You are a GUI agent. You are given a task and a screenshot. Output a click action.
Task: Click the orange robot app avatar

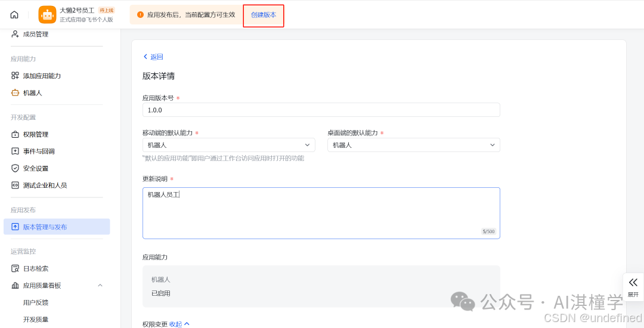(x=47, y=15)
